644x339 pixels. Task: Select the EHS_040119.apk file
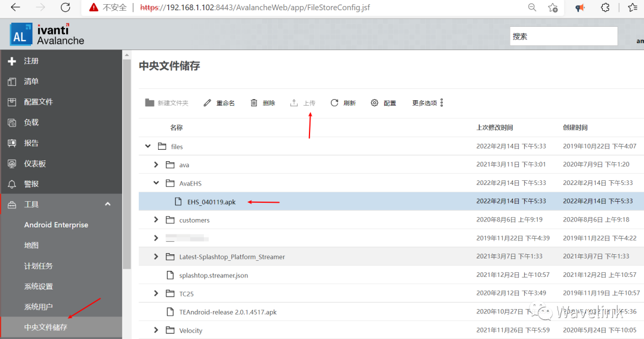coord(211,202)
